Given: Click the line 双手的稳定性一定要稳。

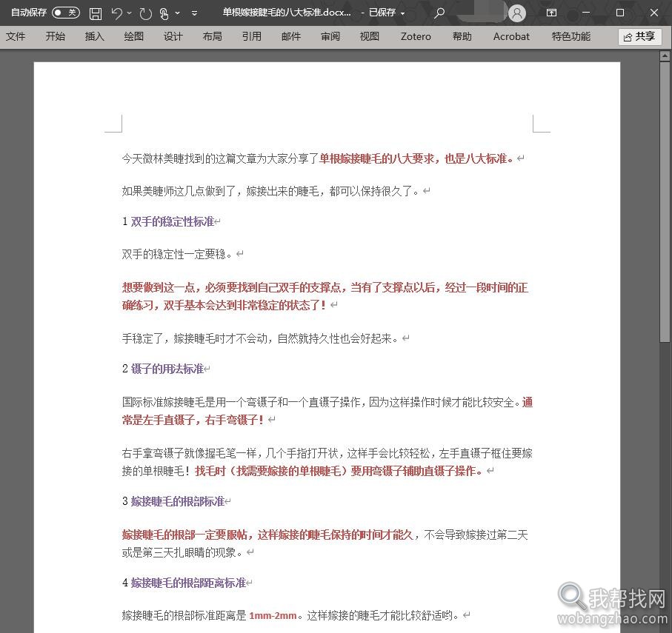Looking at the screenshot, I should [x=177, y=254].
